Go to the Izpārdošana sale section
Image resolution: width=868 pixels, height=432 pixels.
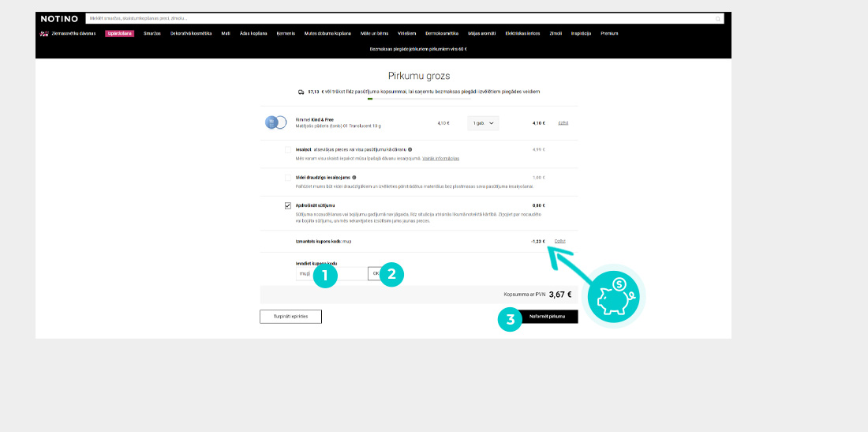click(119, 34)
